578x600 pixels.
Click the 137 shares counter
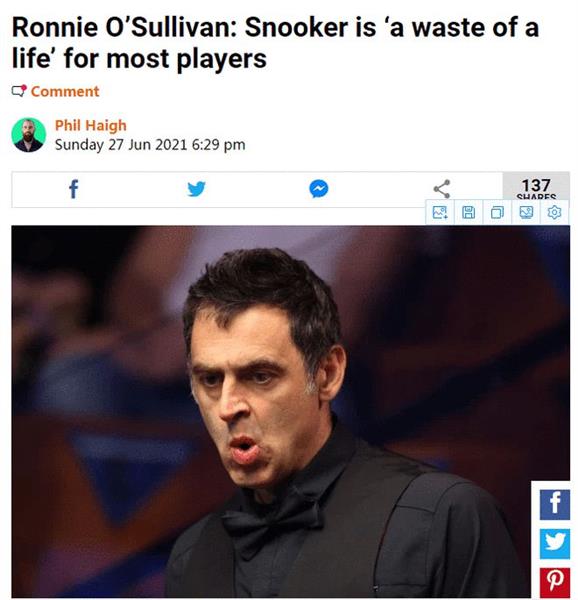point(536,189)
